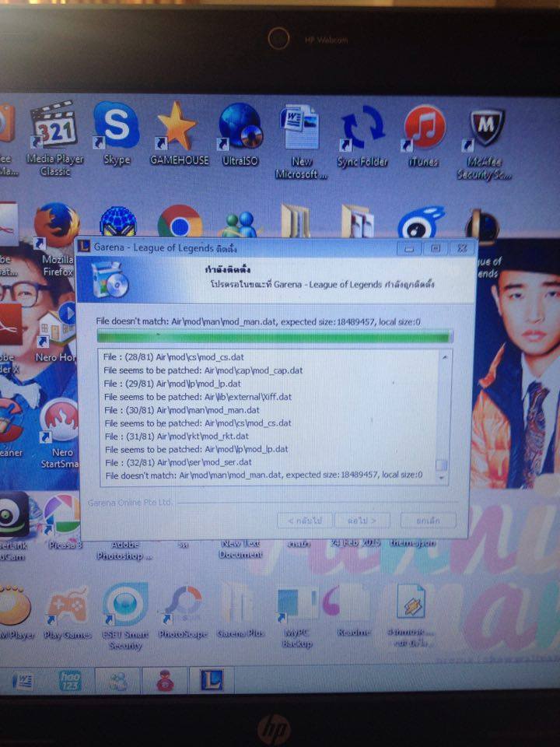Screen dimensions: 560x747
Task: Launch UltraISO desktop shortcut
Action: [240, 135]
